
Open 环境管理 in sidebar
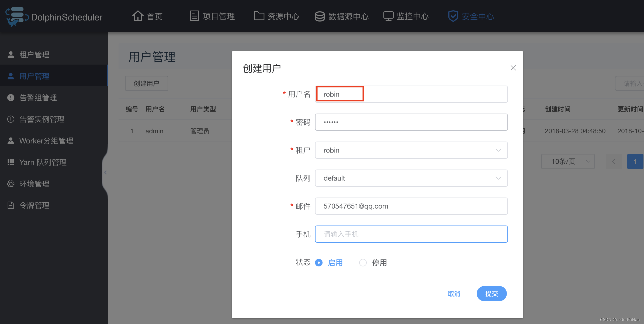[x=54, y=184]
